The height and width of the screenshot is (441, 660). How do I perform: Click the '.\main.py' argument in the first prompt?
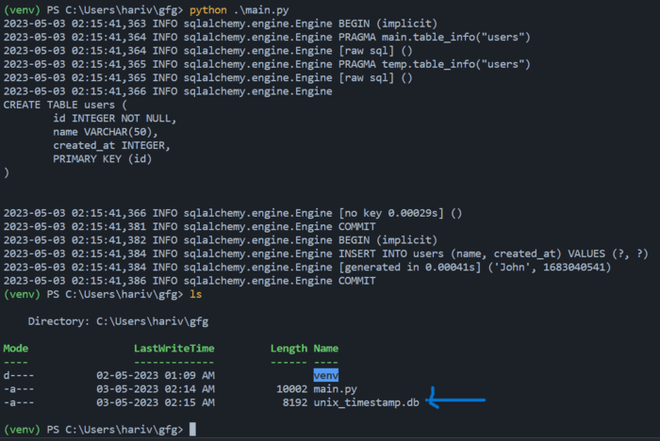click(x=261, y=10)
